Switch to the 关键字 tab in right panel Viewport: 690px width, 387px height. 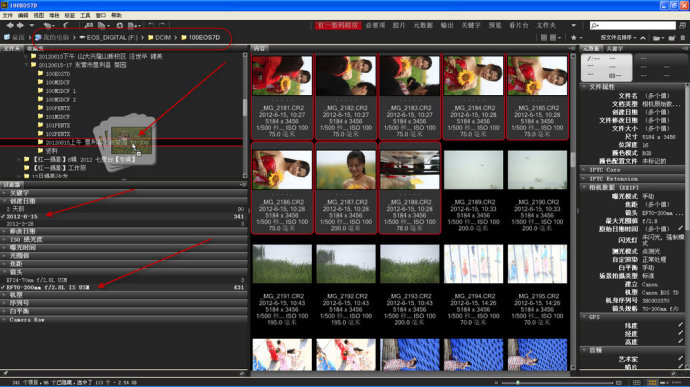coord(614,48)
